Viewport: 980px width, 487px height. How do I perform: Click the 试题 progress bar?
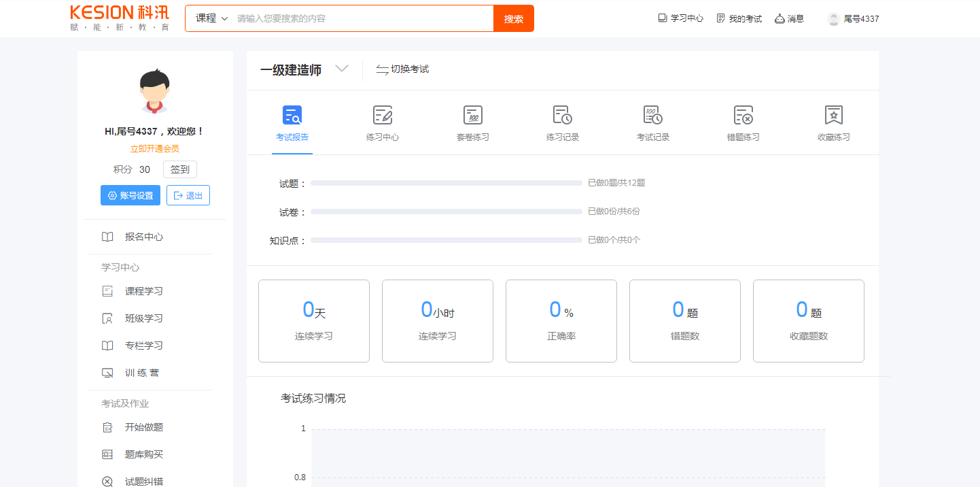[x=446, y=183]
